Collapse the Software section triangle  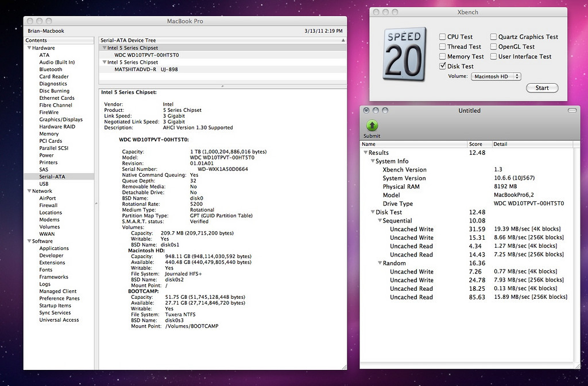[29, 241]
